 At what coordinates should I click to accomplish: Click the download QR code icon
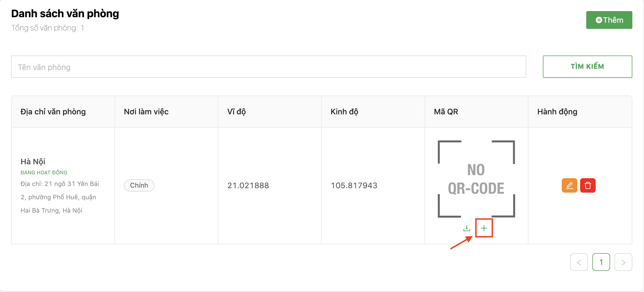(x=467, y=228)
